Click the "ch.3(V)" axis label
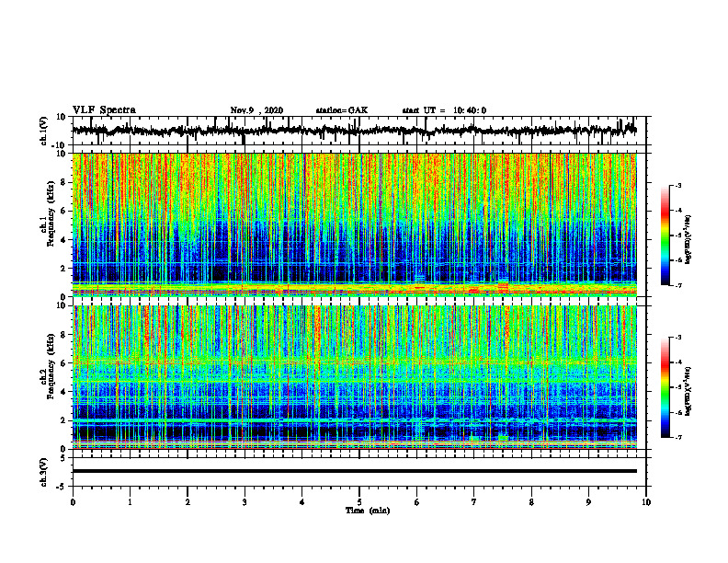728x563 pixels. (x=43, y=472)
